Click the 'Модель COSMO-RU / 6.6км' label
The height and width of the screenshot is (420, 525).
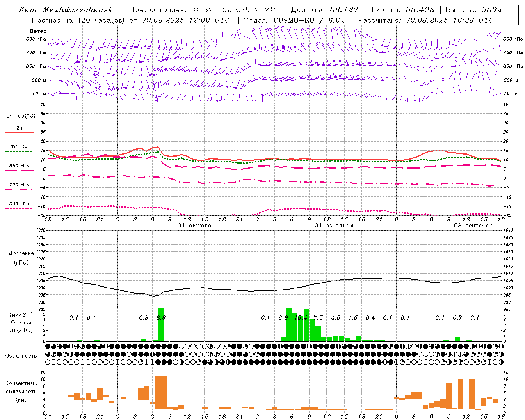point(296,20)
